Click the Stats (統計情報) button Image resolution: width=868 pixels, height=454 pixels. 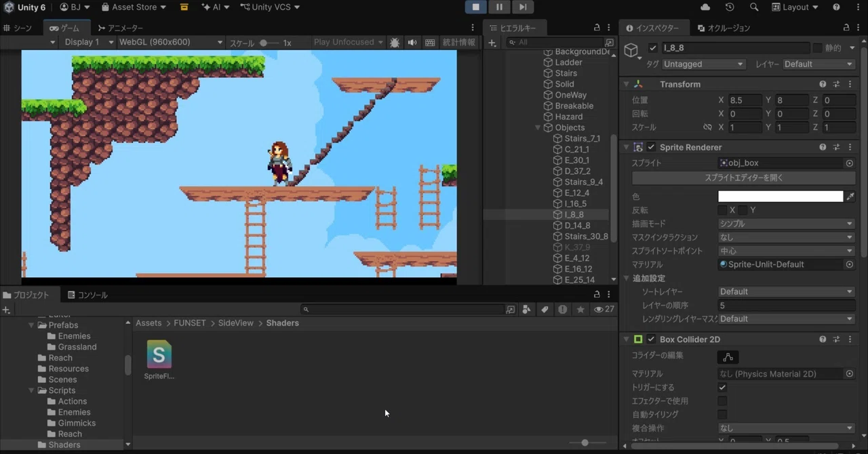pos(459,42)
